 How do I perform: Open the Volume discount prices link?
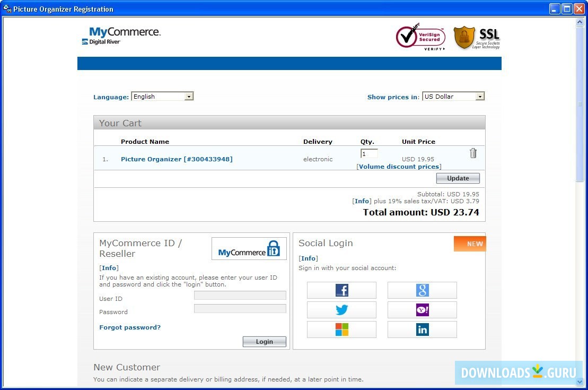[399, 167]
